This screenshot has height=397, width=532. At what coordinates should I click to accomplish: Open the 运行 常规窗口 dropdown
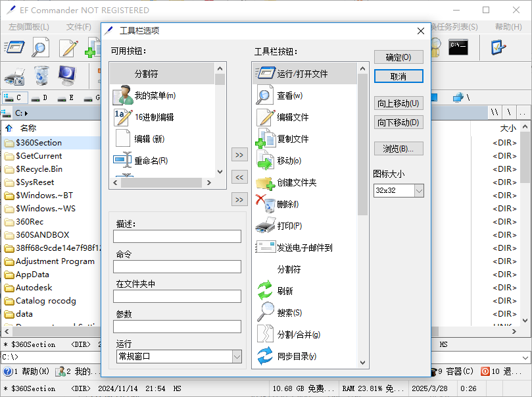coord(237,357)
